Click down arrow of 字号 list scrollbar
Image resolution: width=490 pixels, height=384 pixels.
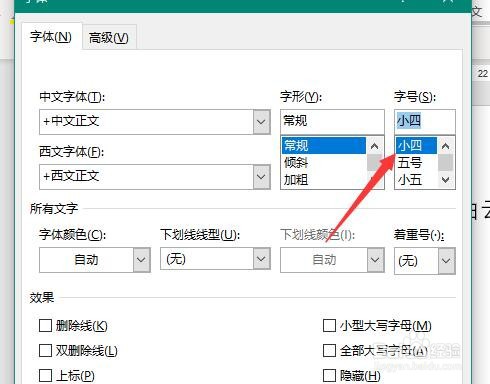coord(446,180)
